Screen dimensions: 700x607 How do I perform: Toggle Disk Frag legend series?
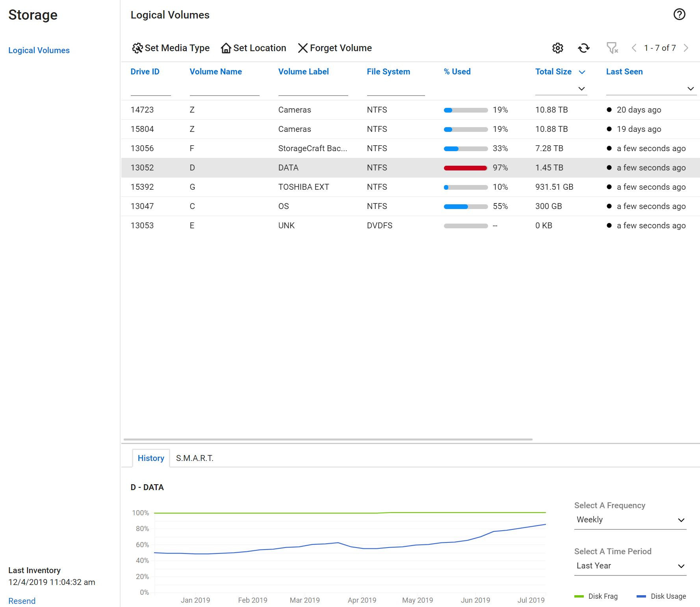pos(596,596)
